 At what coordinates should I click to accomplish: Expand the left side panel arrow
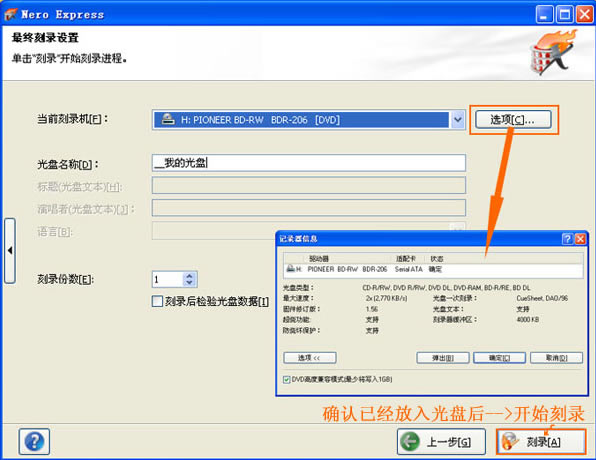click(10, 251)
